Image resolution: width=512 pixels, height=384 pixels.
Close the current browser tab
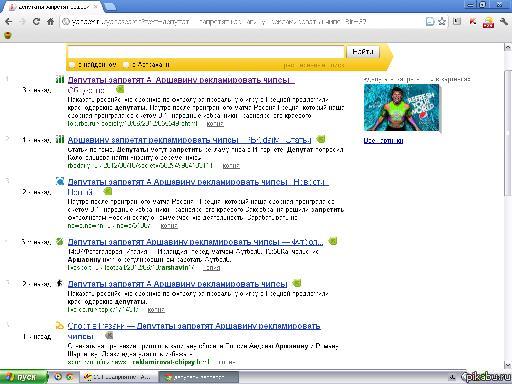tap(96, 6)
